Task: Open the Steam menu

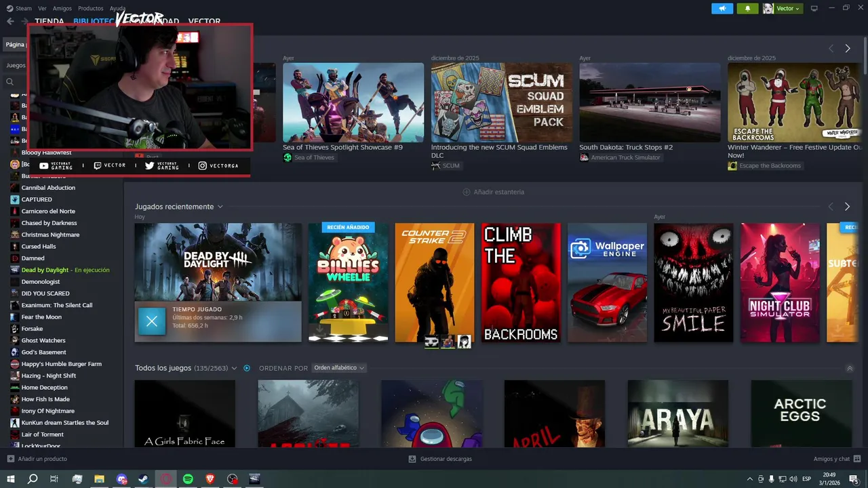Action: click(x=24, y=8)
